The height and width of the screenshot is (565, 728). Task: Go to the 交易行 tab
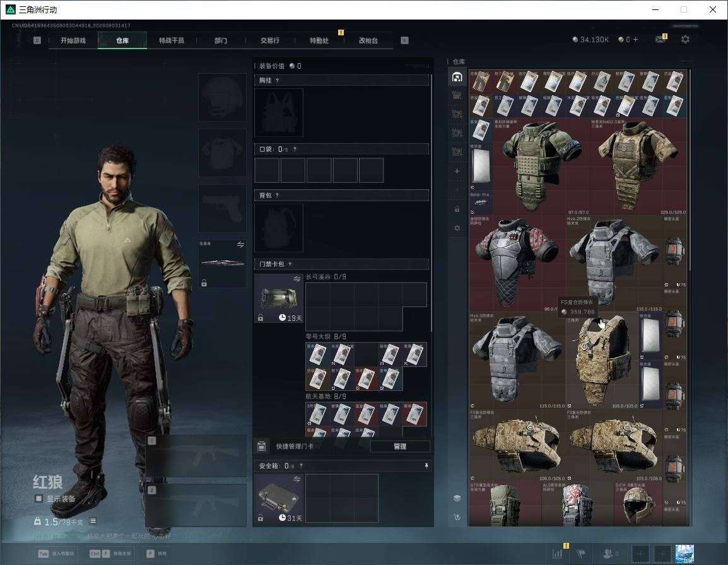pos(270,40)
